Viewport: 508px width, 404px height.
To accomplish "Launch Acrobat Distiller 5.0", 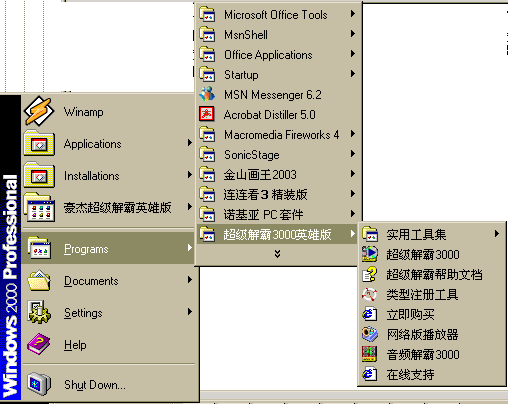I will [277, 114].
